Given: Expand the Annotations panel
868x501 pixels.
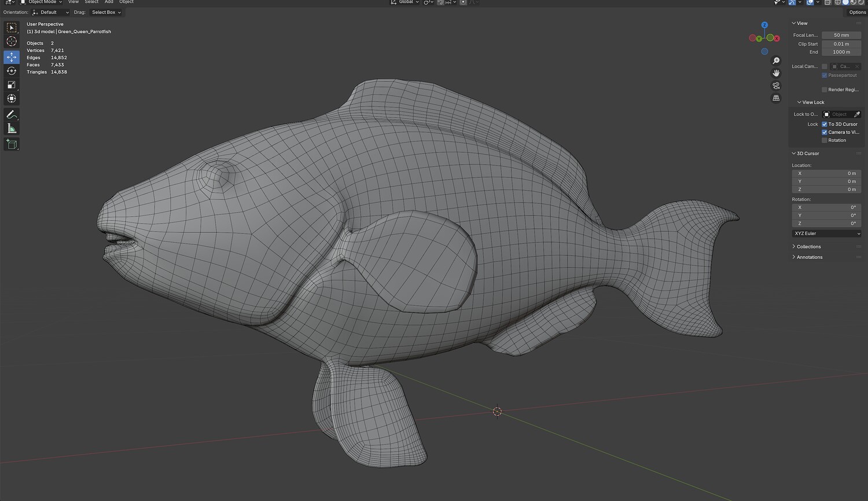Looking at the screenshot, I should (x=807, y=257).
